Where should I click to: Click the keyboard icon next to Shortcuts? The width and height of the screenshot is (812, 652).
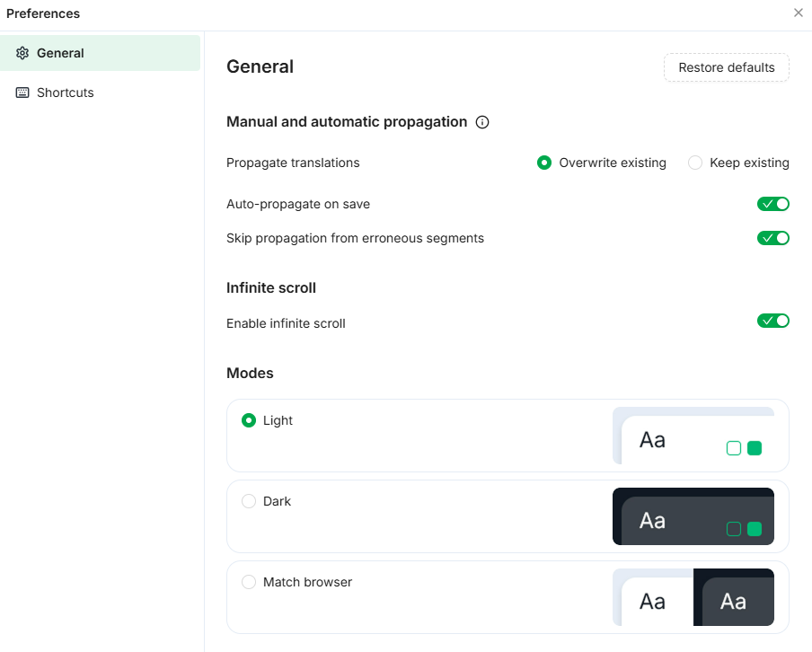[x=22, y=93]
